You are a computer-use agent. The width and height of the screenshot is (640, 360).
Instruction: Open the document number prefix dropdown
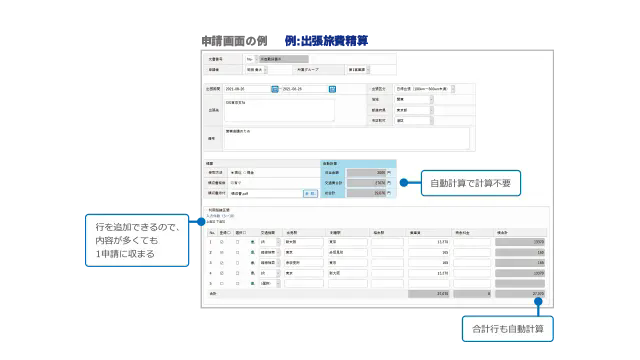[x=251, y=59]
